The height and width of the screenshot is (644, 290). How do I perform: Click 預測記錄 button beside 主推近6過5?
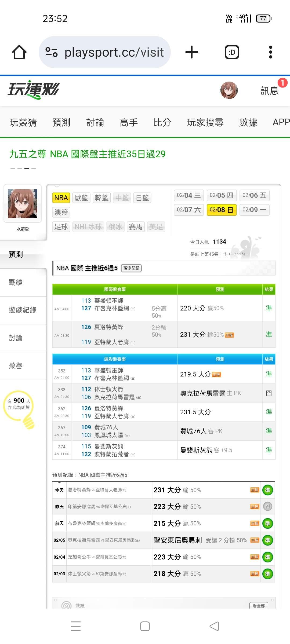coord(131,268)
